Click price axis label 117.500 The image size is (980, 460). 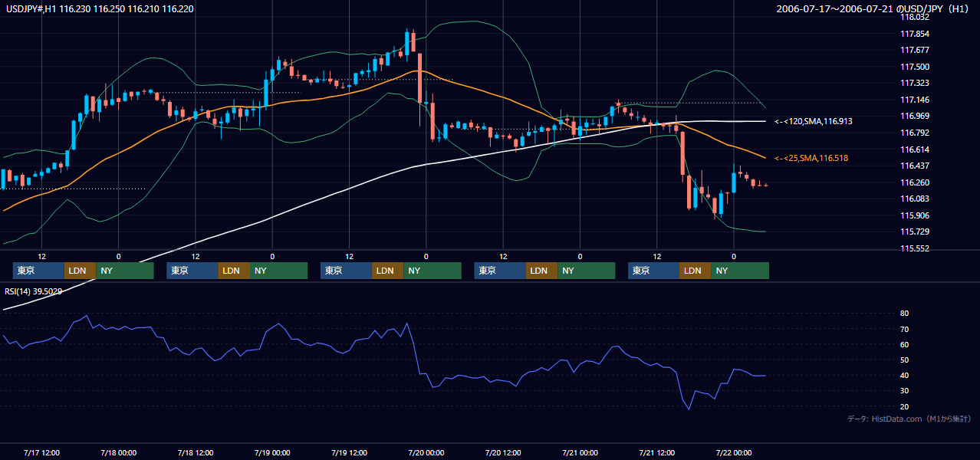[x=916, y=67]
